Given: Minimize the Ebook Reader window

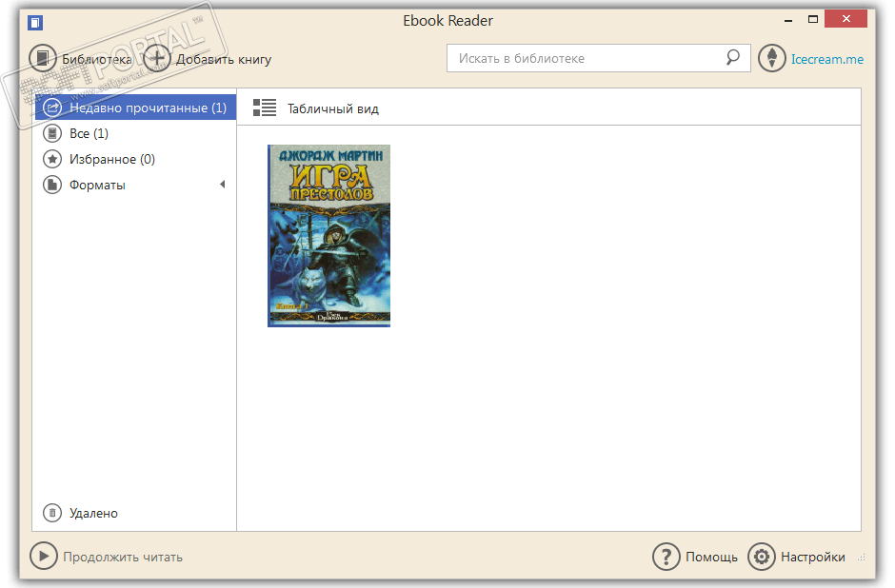Looking at the screenshot, I should (788, 20).
